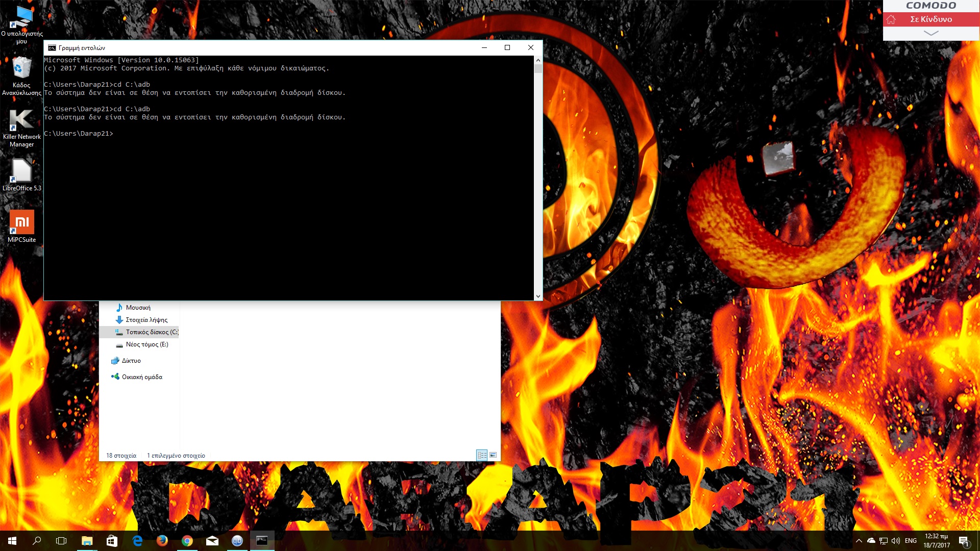Select Στοιχεία λήψης in the navigation pane

click(146, 320)
